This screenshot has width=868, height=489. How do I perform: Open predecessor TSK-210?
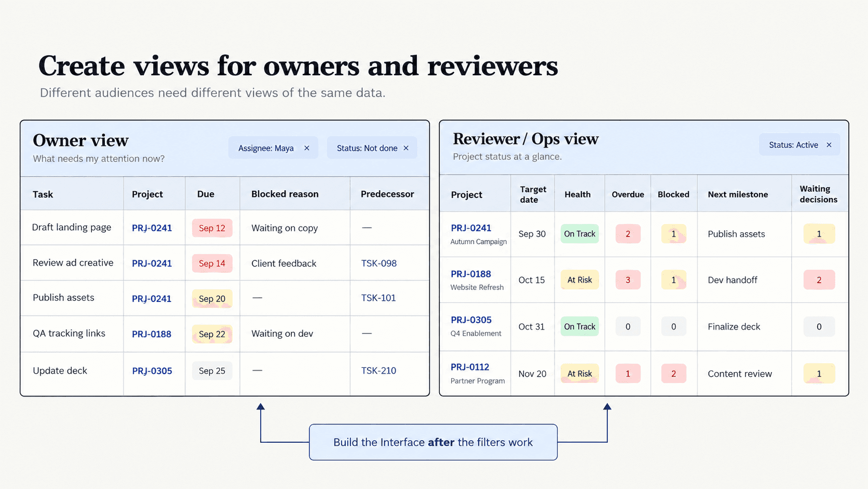click(x=378, y=371)
